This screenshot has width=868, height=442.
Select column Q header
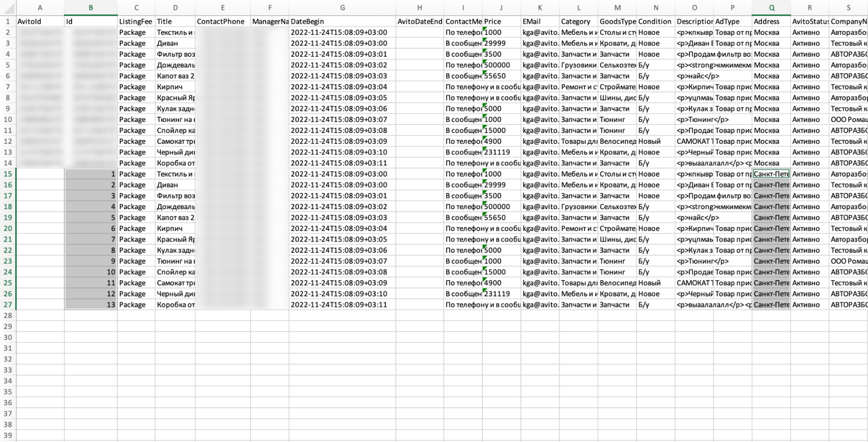click(x=771, y=8)
